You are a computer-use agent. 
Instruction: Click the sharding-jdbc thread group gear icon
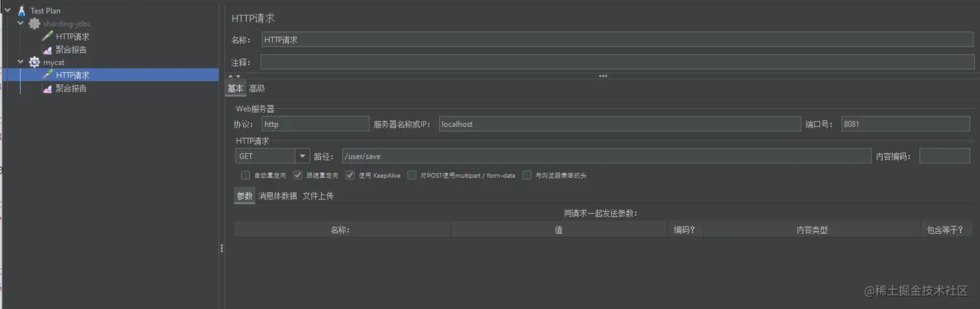coord(34,23)
